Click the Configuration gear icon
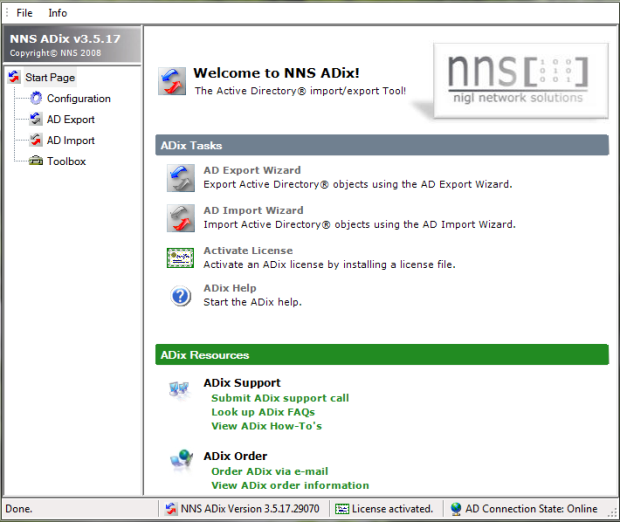This screenshot has width=620, height=522. click(x=36, y=98)
